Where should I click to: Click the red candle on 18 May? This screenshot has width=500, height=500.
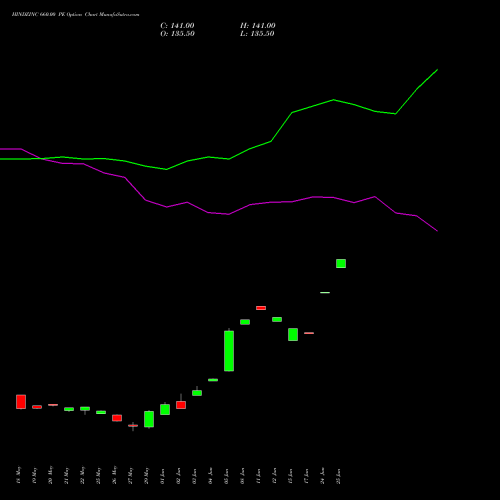[x=21, y=402]
